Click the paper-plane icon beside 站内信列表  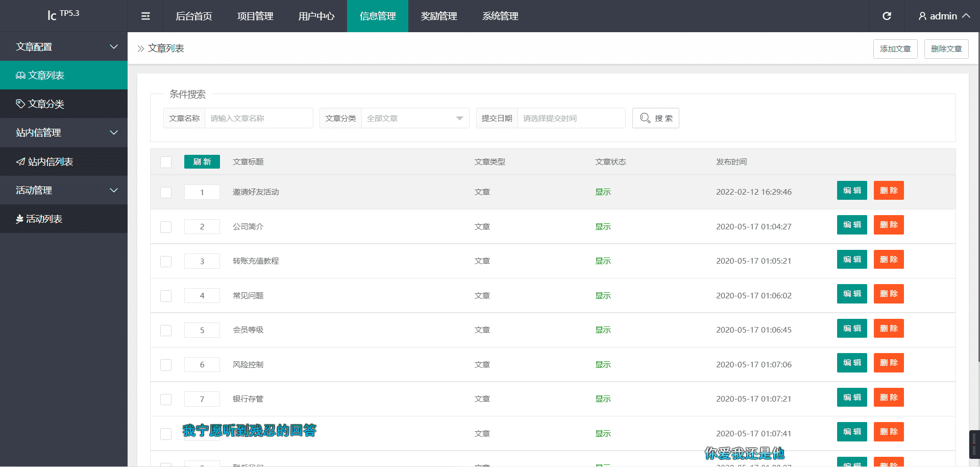coord(20,162)
